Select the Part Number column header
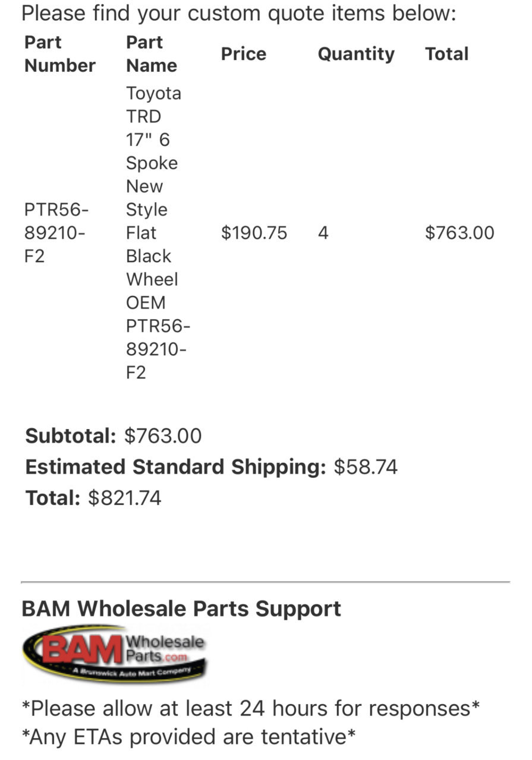Image resolution: width=532 pixels, height=760 pixels. click(60, 54)
